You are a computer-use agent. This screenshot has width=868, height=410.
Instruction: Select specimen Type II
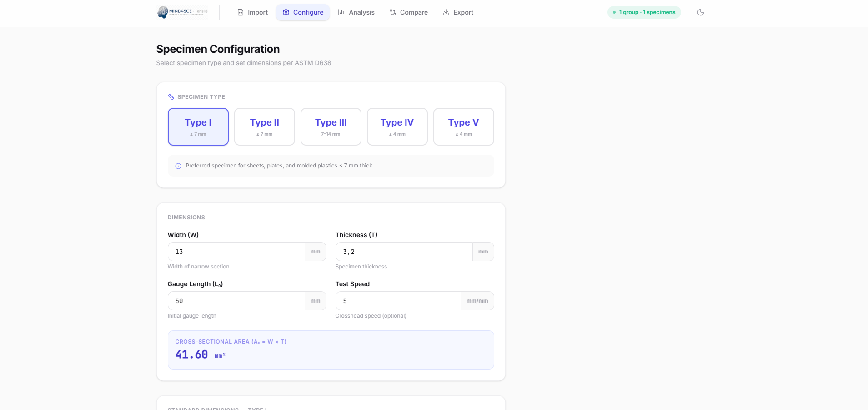(264, 127)
